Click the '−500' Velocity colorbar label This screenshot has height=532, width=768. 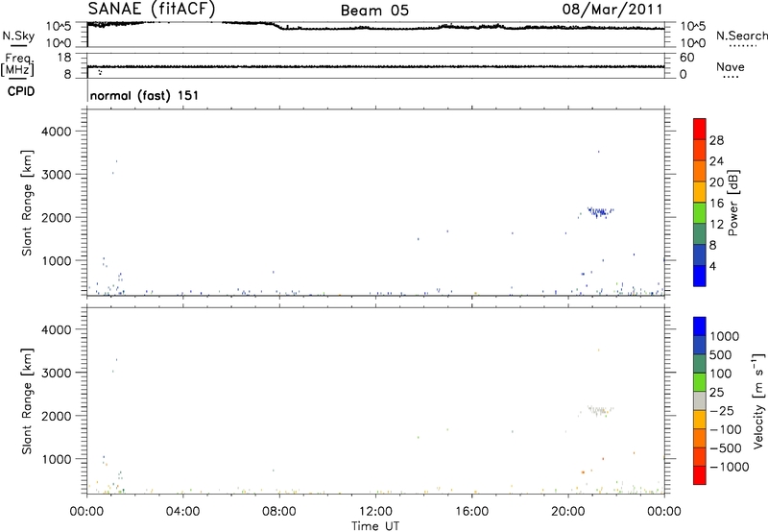pos(726,447)
